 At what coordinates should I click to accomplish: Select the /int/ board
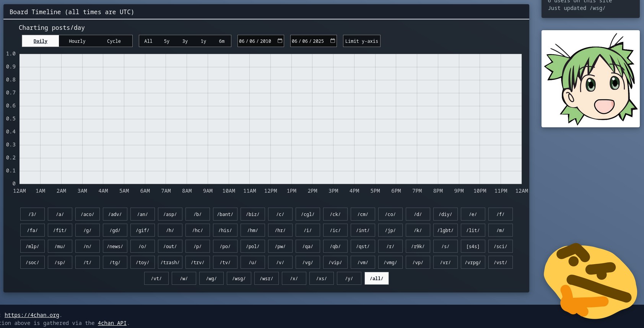pos(363,230)
